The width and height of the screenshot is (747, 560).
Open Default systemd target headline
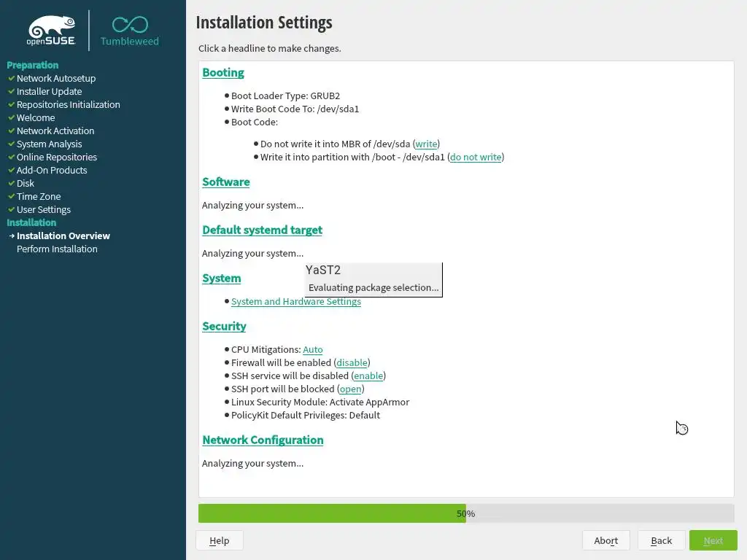pos(262,230)
